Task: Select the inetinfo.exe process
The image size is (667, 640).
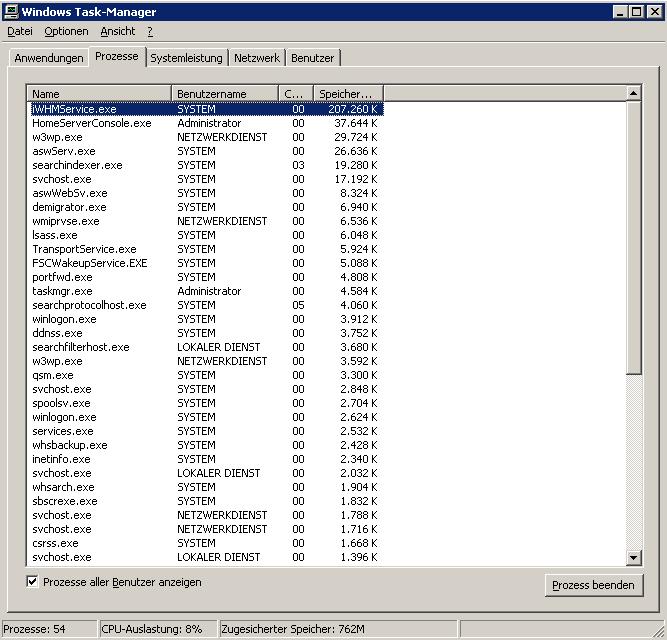Action: 205,459
